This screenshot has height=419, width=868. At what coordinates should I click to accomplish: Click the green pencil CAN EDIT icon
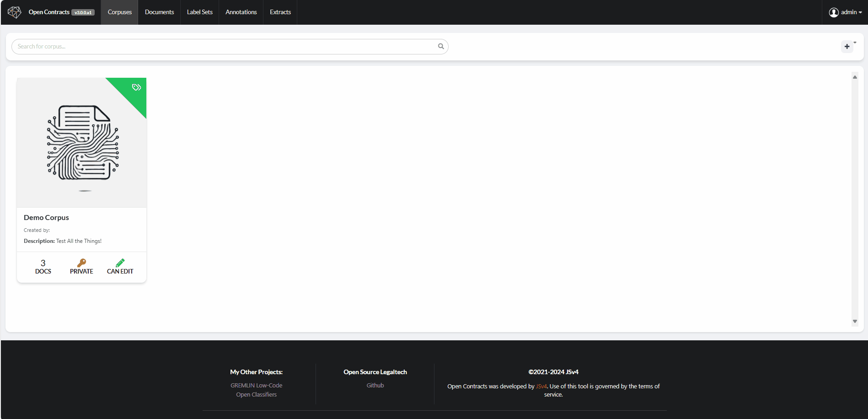(x=119, y=263)
